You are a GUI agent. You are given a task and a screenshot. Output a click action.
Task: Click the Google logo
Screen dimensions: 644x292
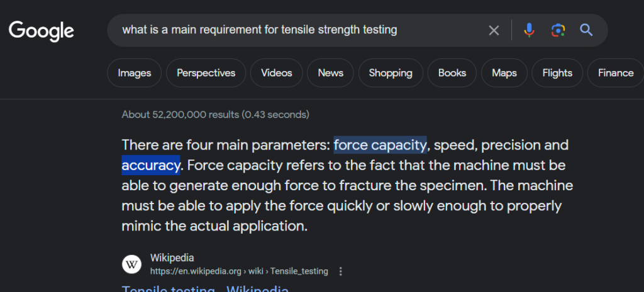[x=42, y=30]
